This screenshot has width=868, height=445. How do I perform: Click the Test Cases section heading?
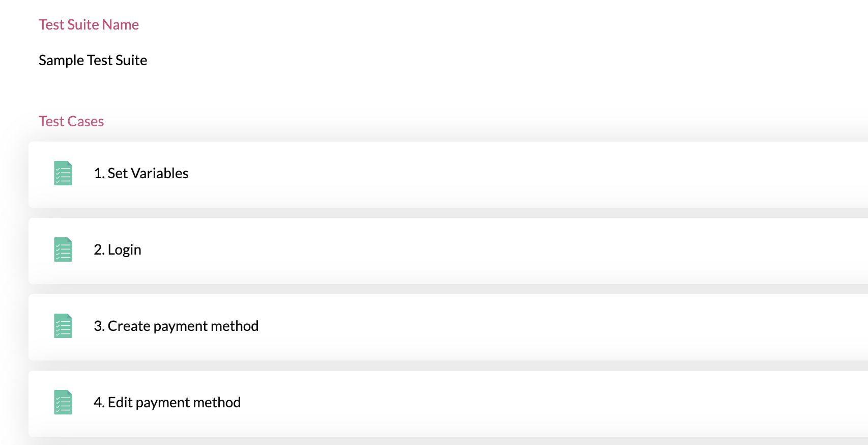click(71, 121)
